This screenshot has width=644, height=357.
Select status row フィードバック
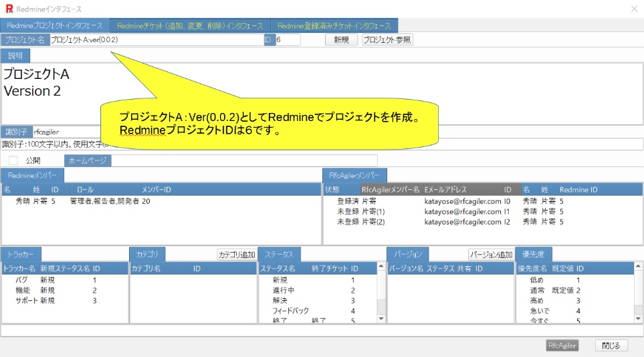point(318,311)
